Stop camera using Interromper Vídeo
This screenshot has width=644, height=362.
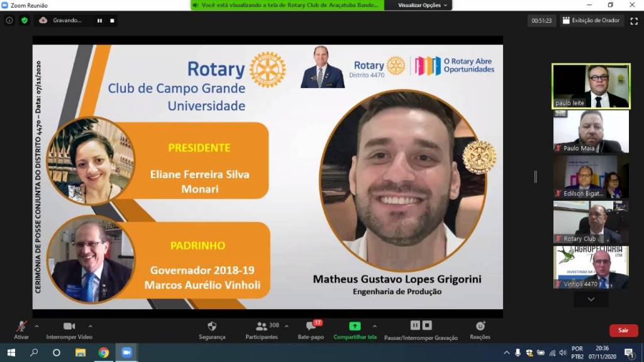[69, 327]
